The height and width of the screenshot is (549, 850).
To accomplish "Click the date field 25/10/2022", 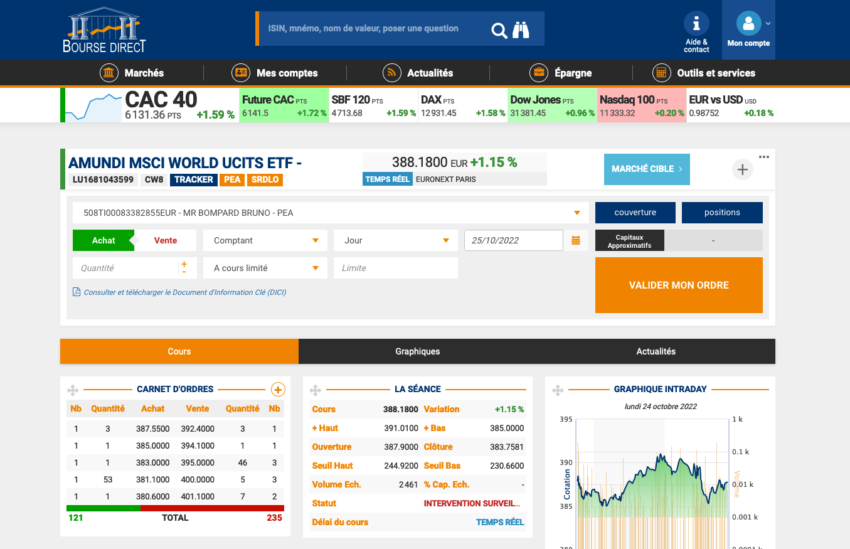I will [513, 241].
